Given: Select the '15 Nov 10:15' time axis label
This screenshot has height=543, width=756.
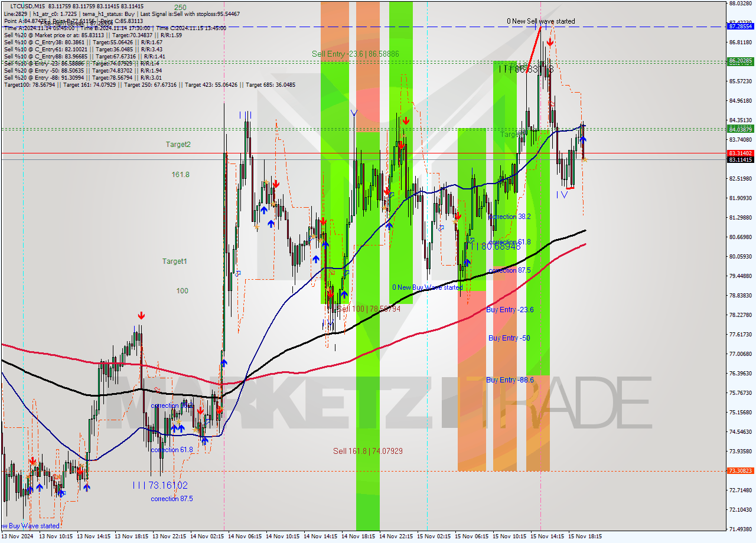Looking at the screenshot, I should (x=509, y=537).
